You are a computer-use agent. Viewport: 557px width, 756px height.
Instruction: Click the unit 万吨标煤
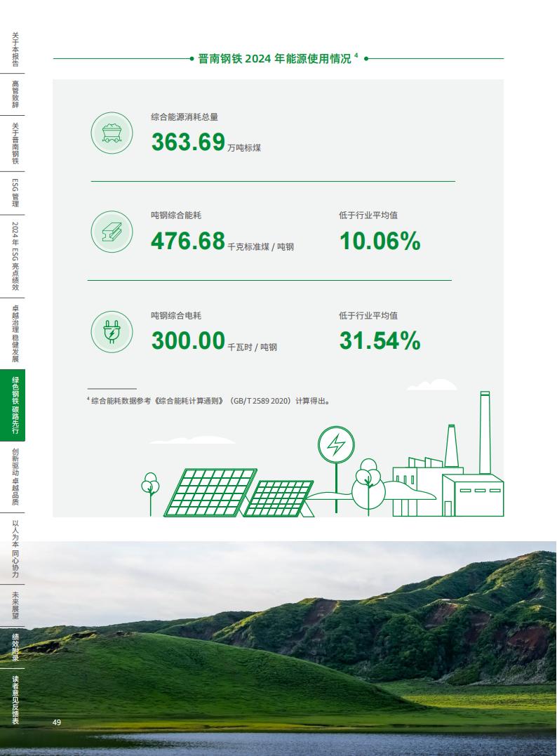tap(244, 148)
